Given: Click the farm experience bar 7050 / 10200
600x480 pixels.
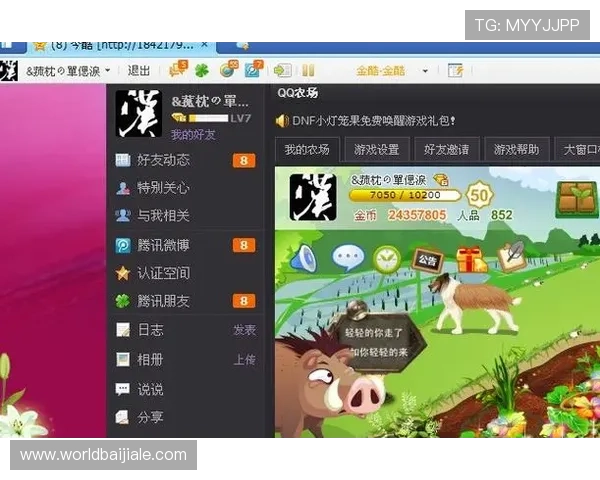Looking at the screenshot, I should [x=405, y=195].
